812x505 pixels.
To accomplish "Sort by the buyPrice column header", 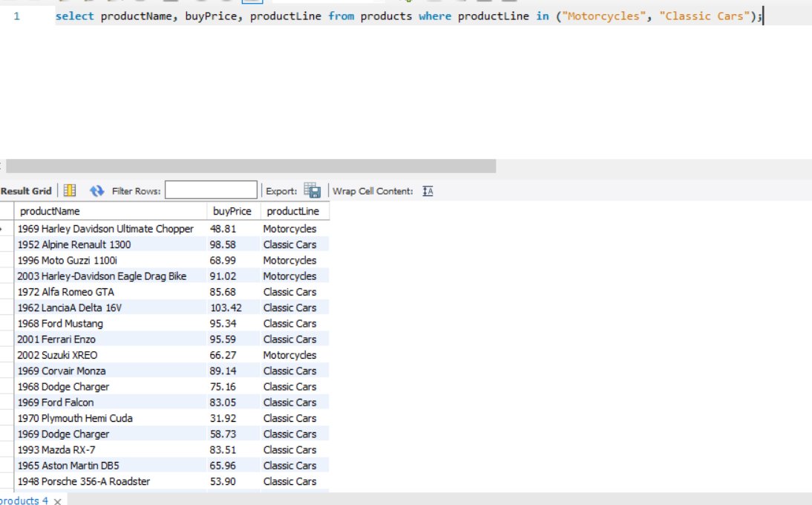I will pyautogui.click(x=233, y=212).
